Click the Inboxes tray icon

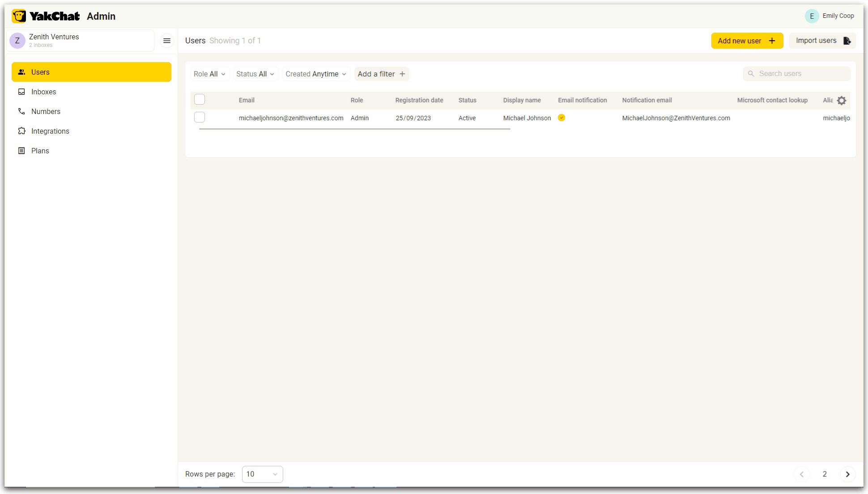[21, 92]
